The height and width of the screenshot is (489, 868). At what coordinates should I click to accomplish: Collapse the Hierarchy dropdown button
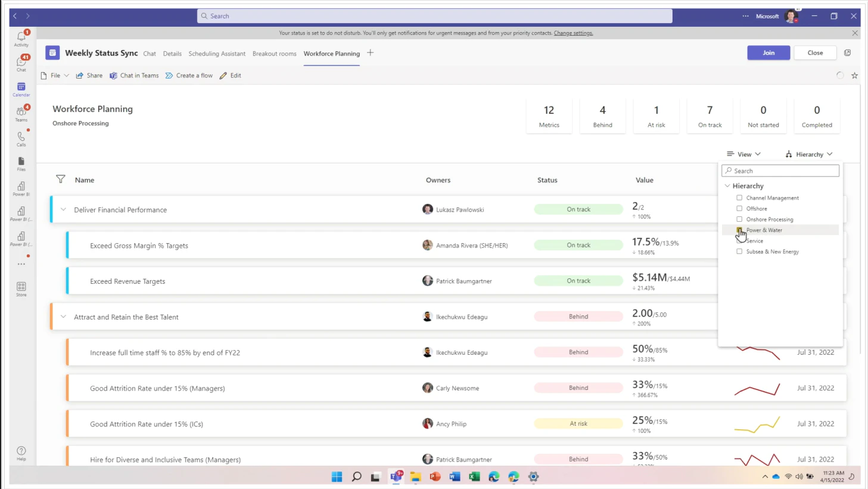click(x=809, y=154)
